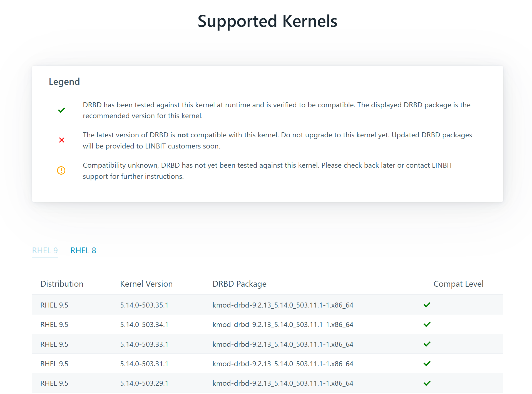Click the DRBD Package column header
This screenshot has width=532, height=394.
(x=239, y=284)
